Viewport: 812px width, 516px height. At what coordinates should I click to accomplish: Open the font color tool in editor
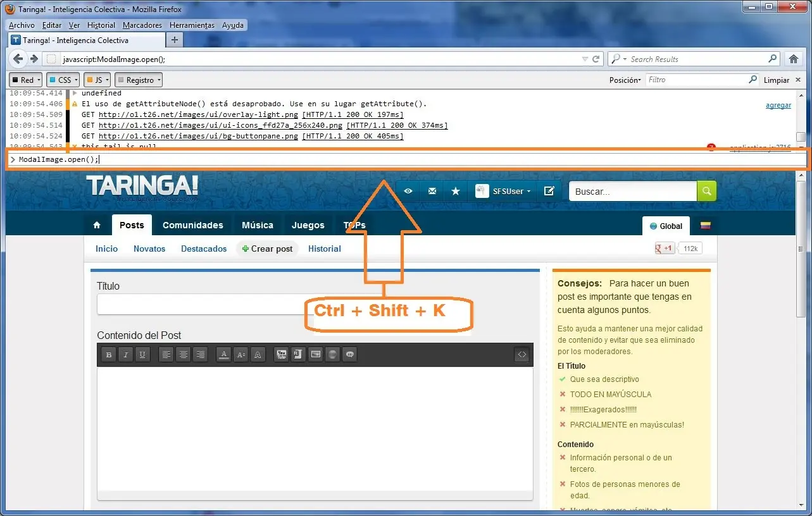point(223,355)
